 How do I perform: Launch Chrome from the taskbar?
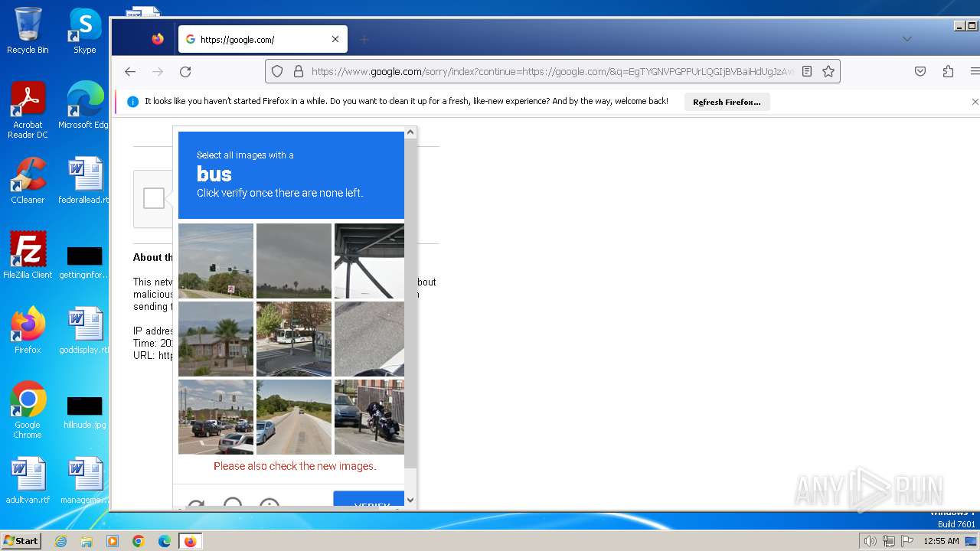click(139, 541)
